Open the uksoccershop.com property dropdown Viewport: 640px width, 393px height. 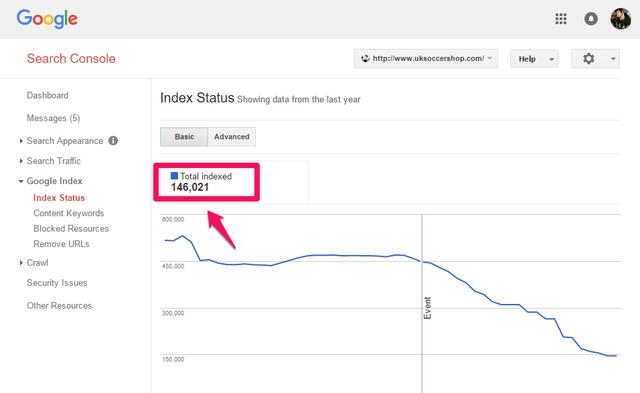(x=426, y=59)
